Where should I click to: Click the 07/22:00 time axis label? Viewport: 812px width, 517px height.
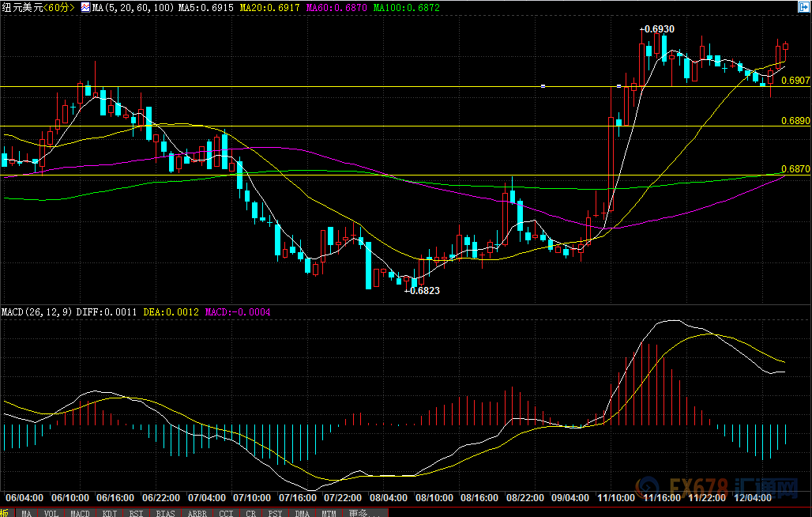coord(343,498)
